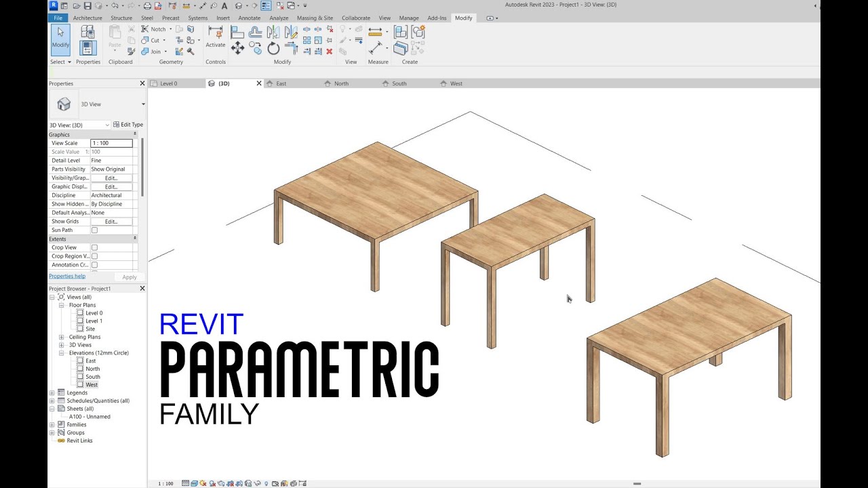The image size is (868, 488).
Task: Open the Notch dropdown arrow
Action: click(170, 29)
